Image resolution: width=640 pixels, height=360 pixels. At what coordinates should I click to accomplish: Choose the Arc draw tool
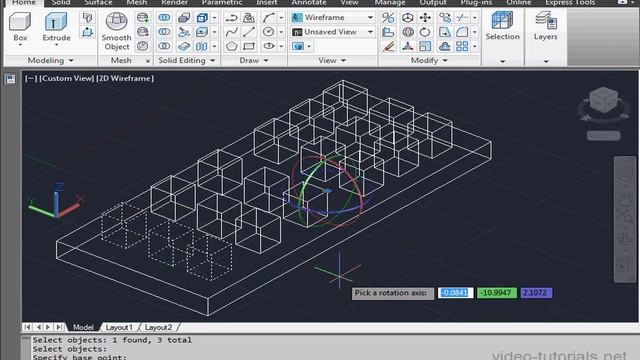pos(269,18)
